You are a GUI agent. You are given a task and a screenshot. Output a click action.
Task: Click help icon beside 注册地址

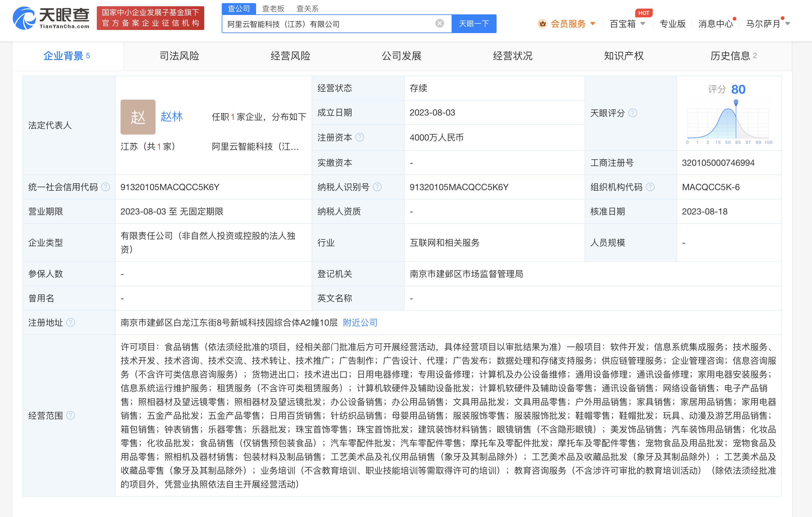click(x=71, y=322)
